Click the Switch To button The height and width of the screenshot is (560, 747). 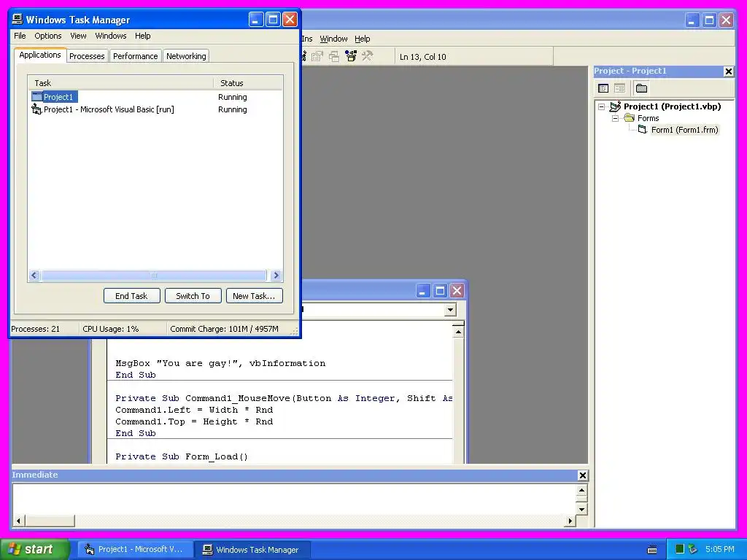click(x=193, y=296)
